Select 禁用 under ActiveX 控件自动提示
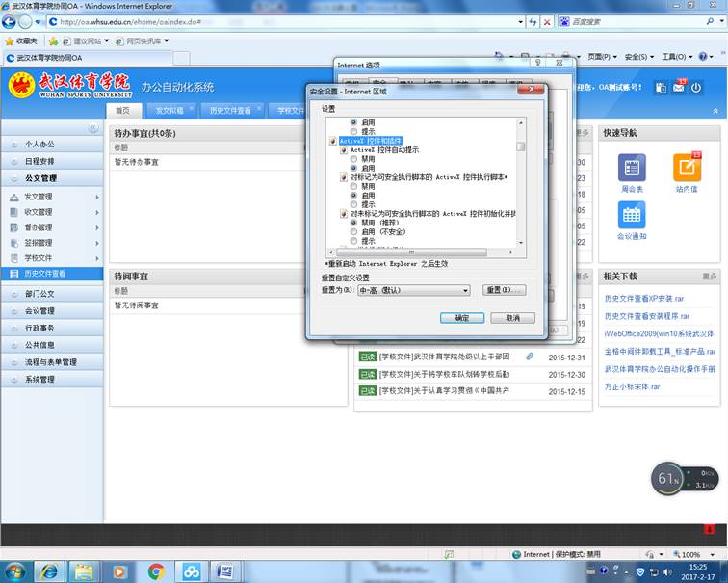The image size is (728, 583). click(x=353, y=159)
